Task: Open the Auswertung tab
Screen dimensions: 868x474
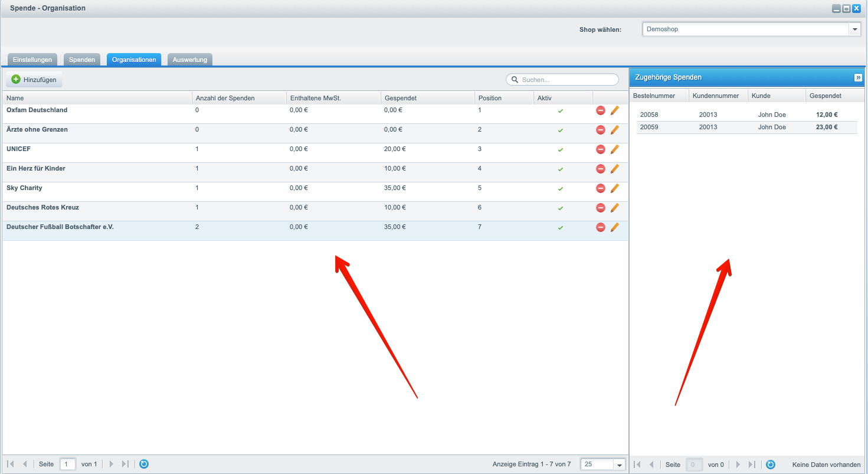Action: (190, 60)
